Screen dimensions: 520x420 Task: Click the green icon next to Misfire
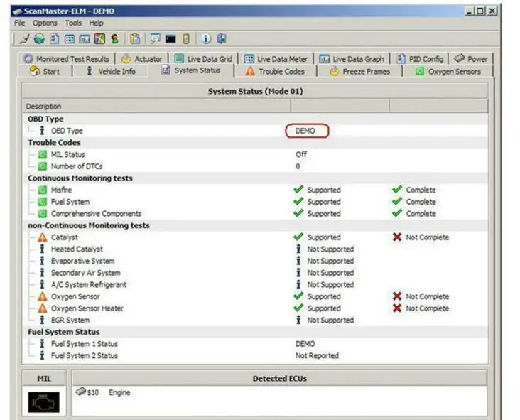pos(43,190)
